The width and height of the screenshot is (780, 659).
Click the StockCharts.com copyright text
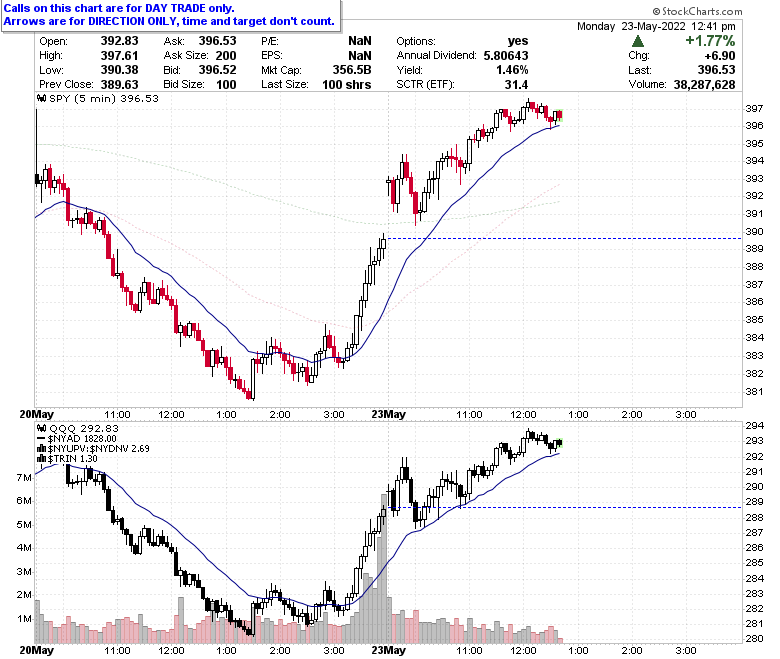697,11
